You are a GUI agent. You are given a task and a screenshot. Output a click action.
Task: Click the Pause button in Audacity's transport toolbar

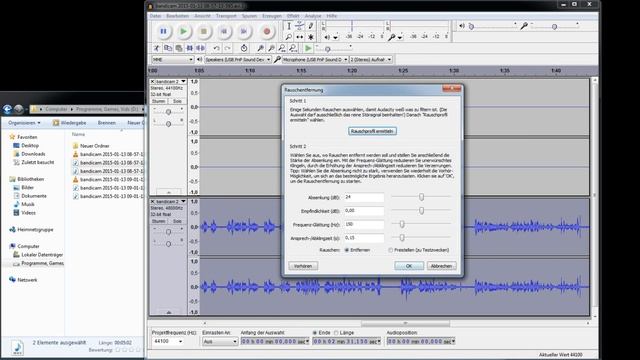[x=163, y=31]
